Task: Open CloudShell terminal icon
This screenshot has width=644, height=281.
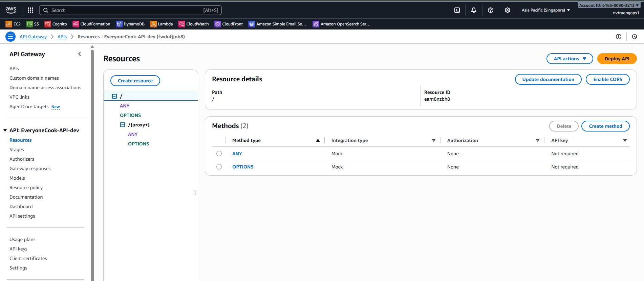Action: [457, 10]
